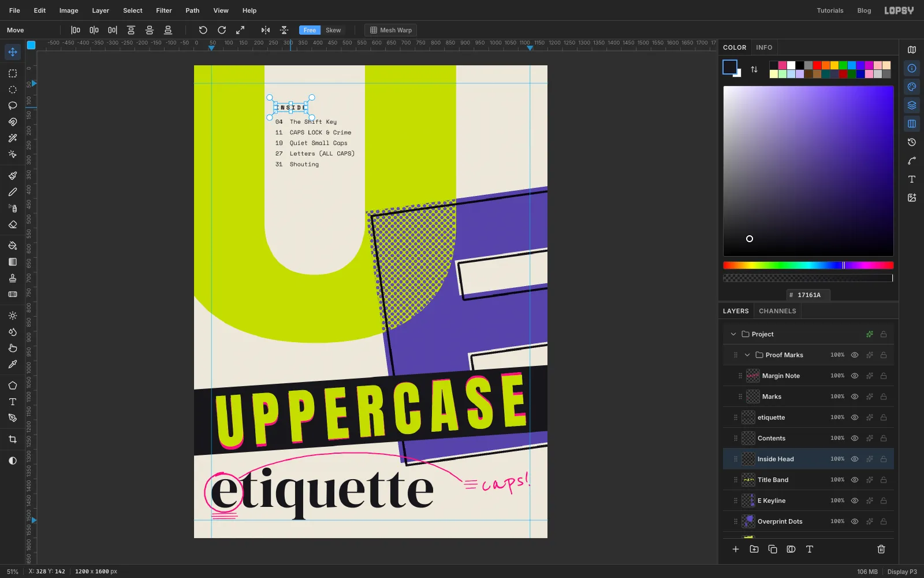Select the Gradient tool
The width and height of the screenshot is (924, 578).
click(13, 262)
